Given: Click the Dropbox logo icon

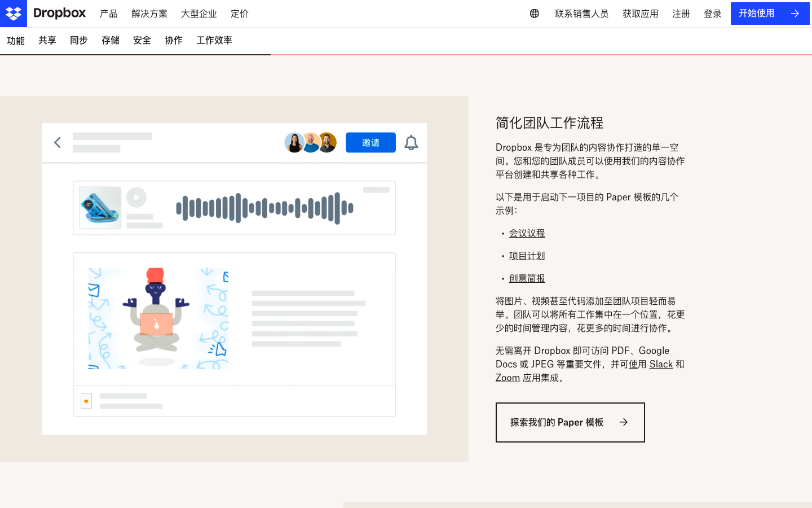Looking at the screenshot, I should coord(14,14).
